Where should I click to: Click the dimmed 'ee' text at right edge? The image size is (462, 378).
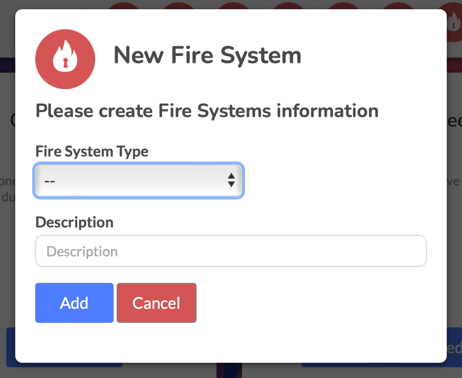(454, 121)
